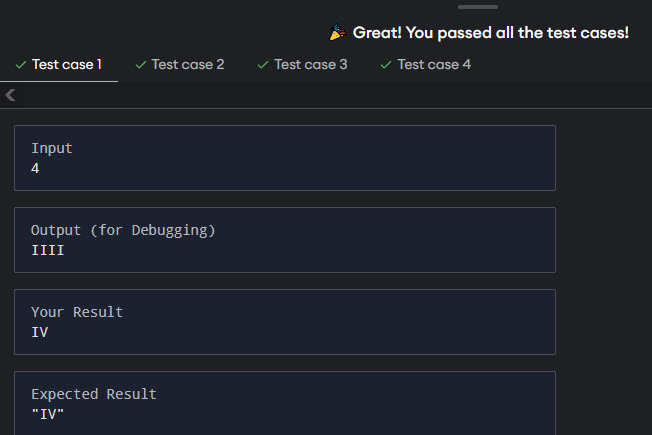Viewport: 652px width, 435px height.
Task: Click the drag handle bar at the top
Action: pyautogui.click(x=477, y=7)
